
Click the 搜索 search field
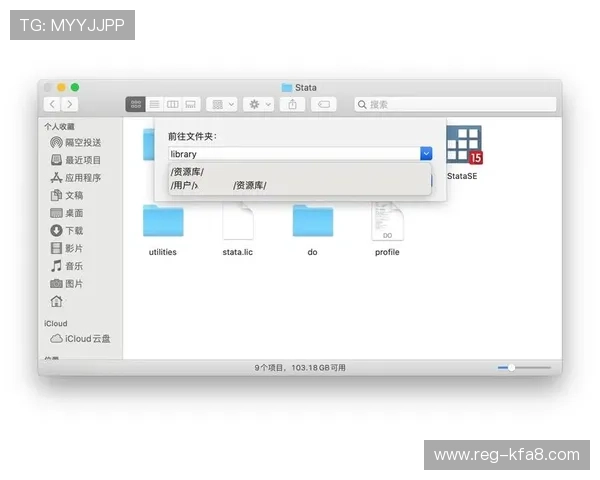tap(455, 104)
